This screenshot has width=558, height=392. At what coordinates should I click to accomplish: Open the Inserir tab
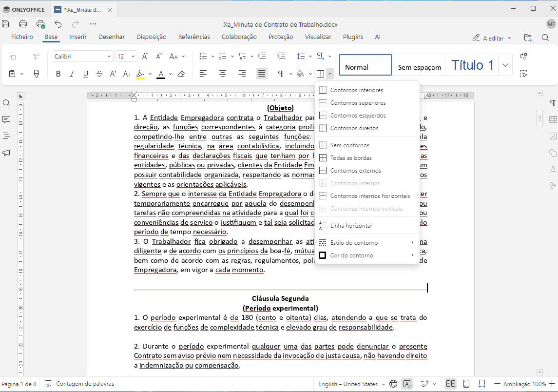pyautogui.click(x=78, y=37)
